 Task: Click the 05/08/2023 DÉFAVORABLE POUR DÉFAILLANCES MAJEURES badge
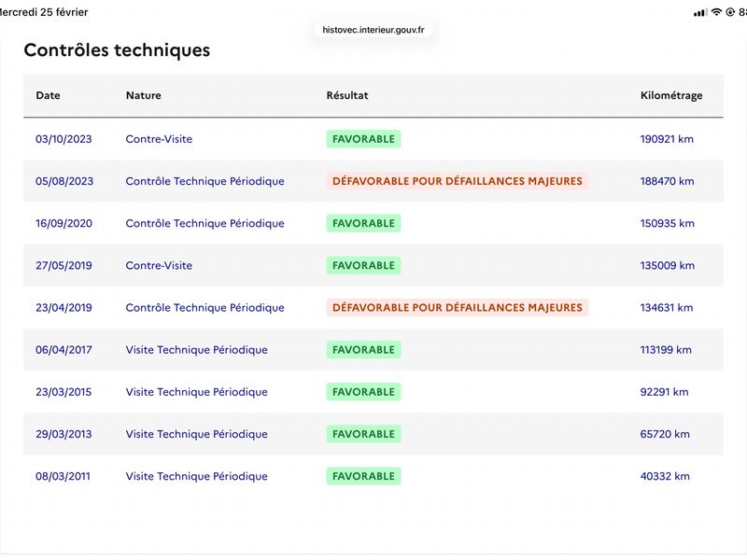[x=458, y=181]
